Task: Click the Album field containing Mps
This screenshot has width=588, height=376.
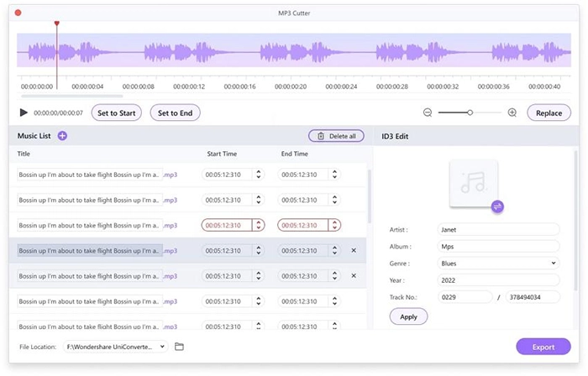Action: [498, 247]
